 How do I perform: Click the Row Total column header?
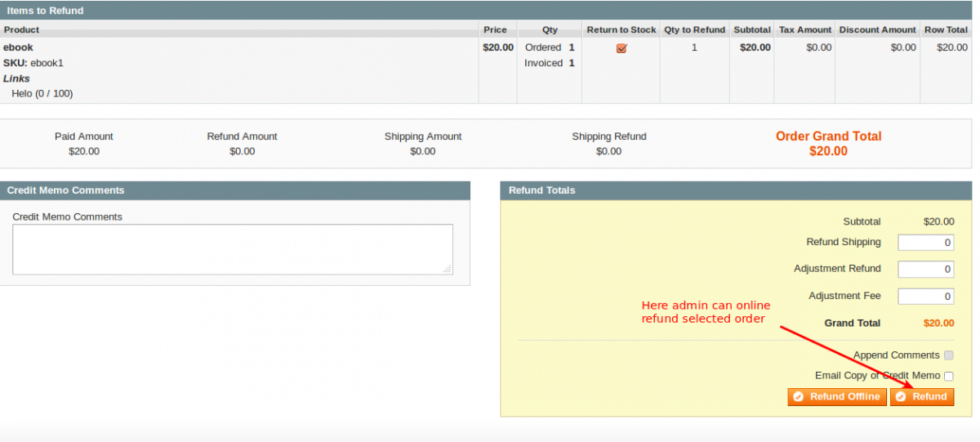(946, 29)
